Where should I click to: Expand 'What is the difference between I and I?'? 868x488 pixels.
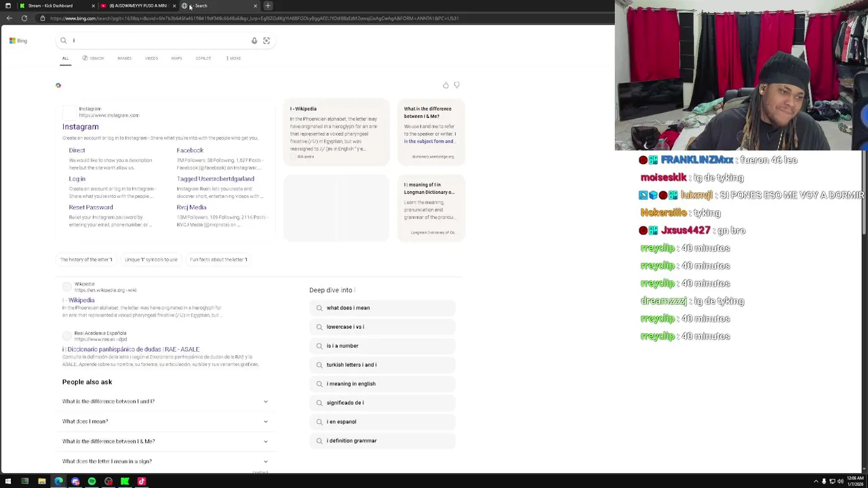(x=165, y=401)
